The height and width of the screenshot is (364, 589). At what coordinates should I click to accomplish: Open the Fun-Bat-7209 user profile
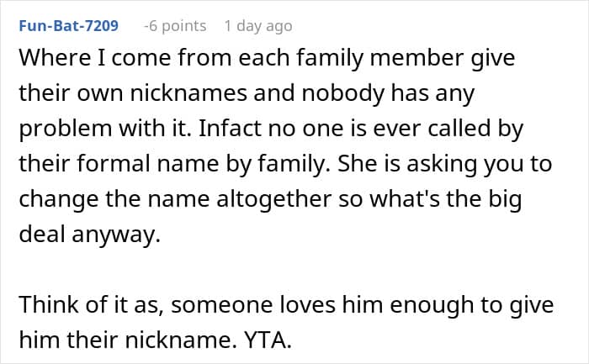(67, 26)
